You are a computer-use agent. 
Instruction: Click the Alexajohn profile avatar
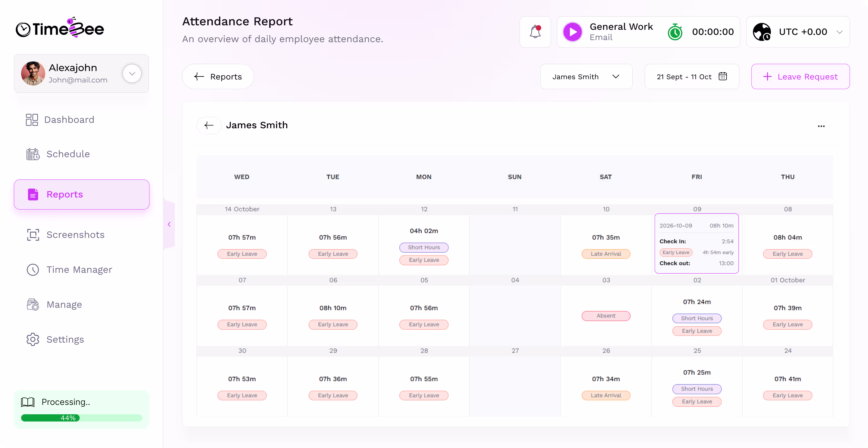coord(33,73)
